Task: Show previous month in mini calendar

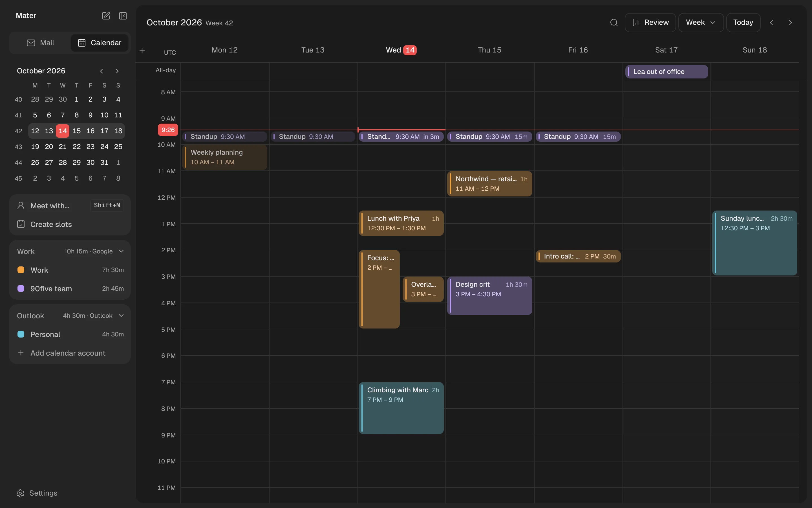Action: [101, 71]
